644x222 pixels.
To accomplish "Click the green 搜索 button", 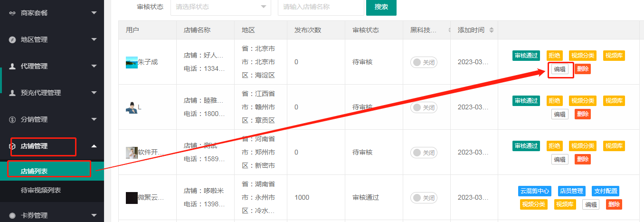I will coord(381,7).
